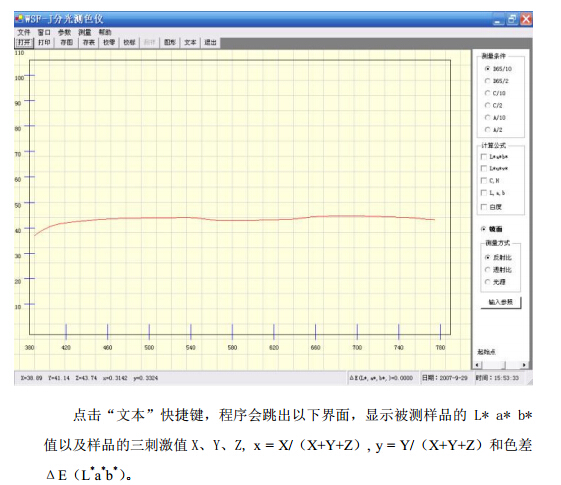Enable the L*a*b* formula checkbox

pos(484,157)
